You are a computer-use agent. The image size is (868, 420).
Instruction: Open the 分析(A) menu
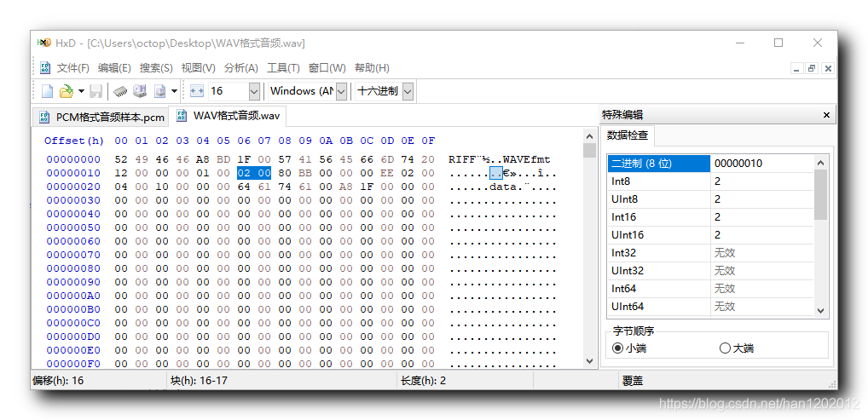pos(240,68)
